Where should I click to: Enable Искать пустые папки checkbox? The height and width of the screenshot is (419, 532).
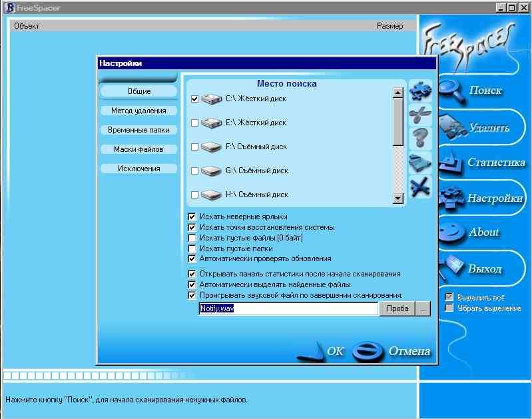(x=192, y=248)
